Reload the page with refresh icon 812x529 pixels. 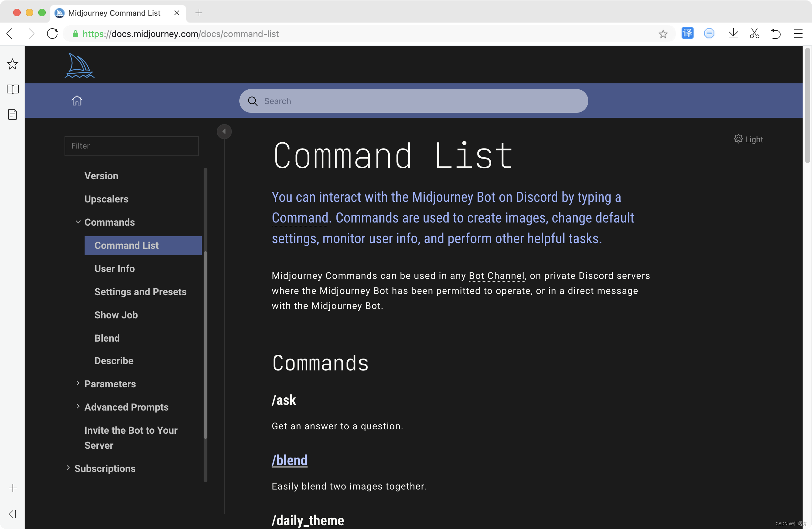52,34
